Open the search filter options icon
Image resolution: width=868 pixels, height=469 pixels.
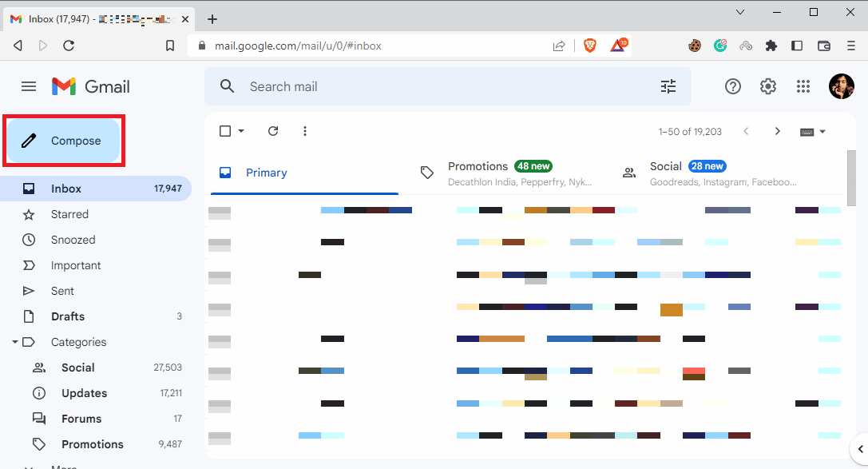(x=668, y=86)
